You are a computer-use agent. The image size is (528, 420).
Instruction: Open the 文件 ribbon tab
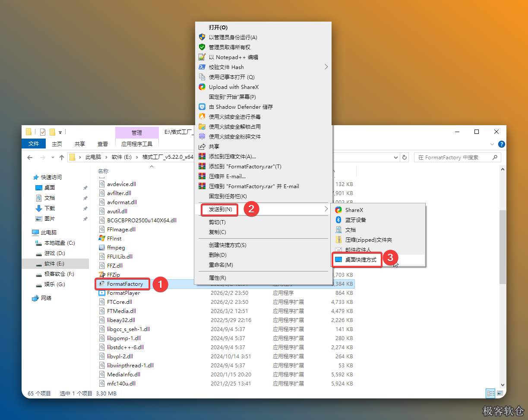point(34,144)
